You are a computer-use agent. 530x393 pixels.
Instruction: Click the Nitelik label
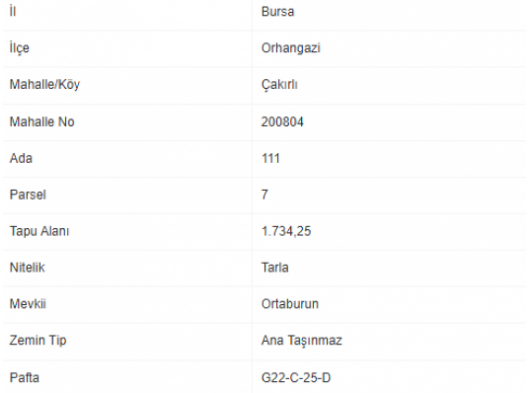[x=27, y=268]
